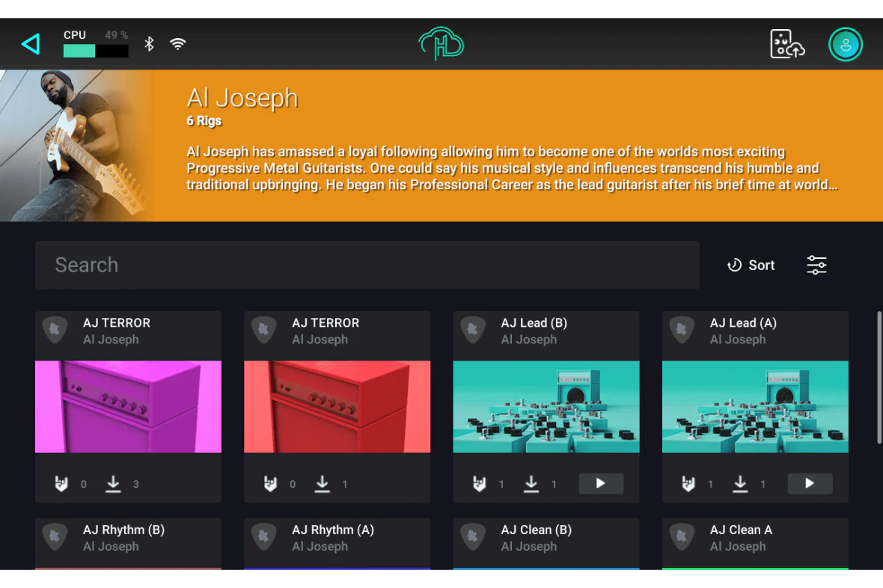Open the filter sliders icon
The height and width of the screenshot is (588, 883).
(x=816, y=266)
